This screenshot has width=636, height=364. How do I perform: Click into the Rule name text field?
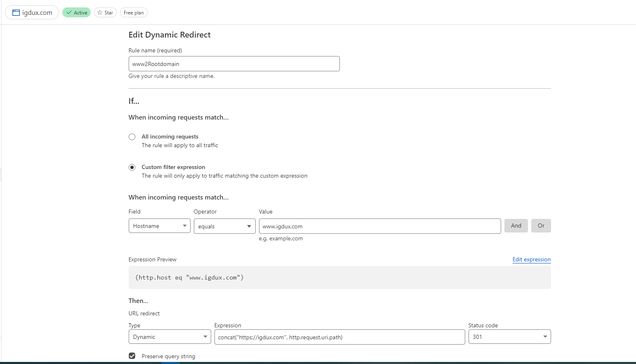click(x=234, y=64)
